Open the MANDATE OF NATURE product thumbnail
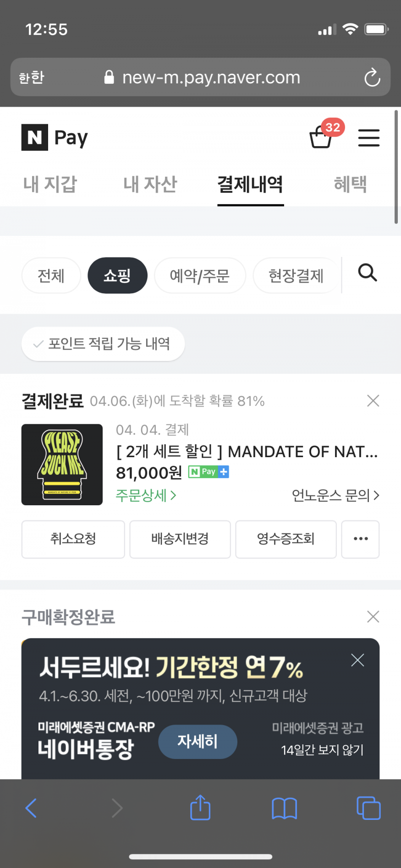Screen dimensions: 401x868 pos(62,464)
